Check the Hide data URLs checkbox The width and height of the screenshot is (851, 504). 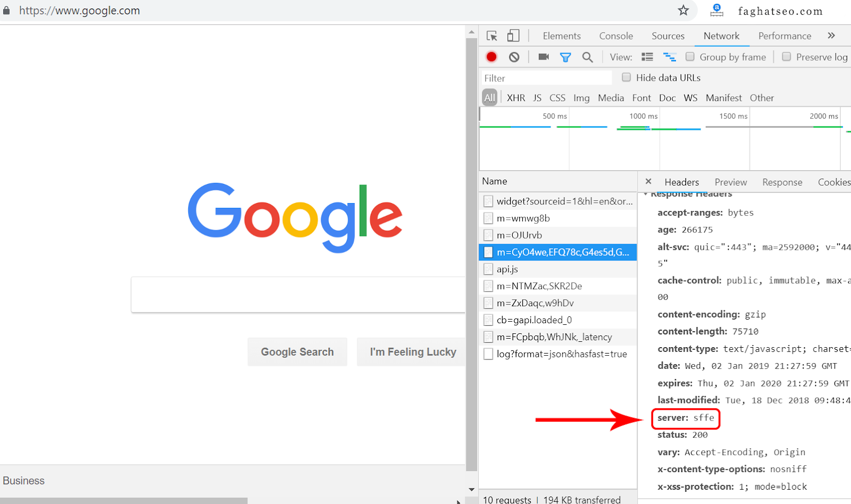tap(627, 77)
